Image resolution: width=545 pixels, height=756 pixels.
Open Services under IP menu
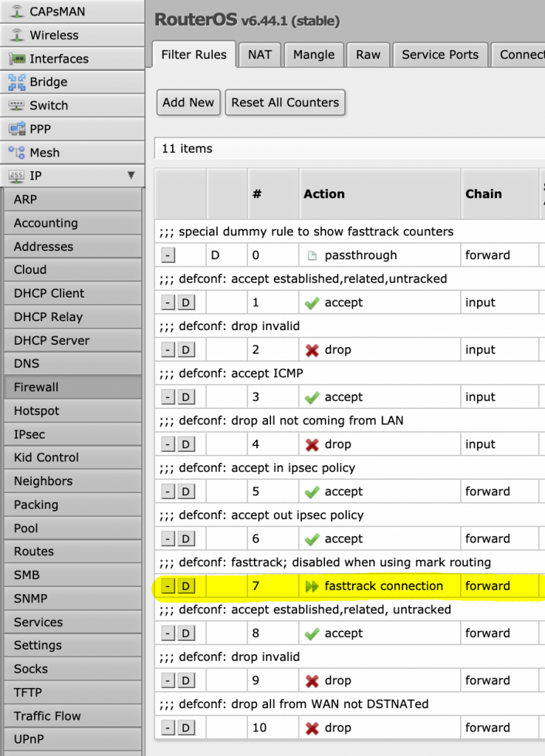tap(73, 622)
